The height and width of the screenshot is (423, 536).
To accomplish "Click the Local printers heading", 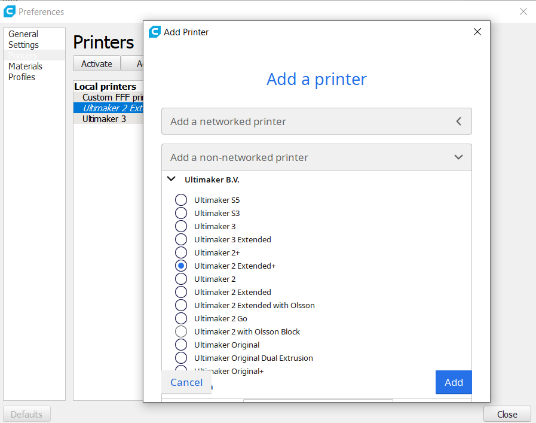I will pos(105,87).
